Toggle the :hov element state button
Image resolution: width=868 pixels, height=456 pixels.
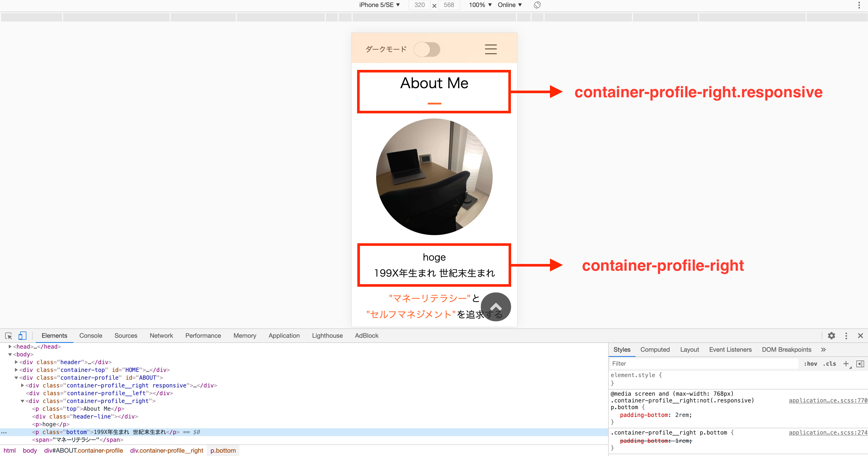[810, 364]
